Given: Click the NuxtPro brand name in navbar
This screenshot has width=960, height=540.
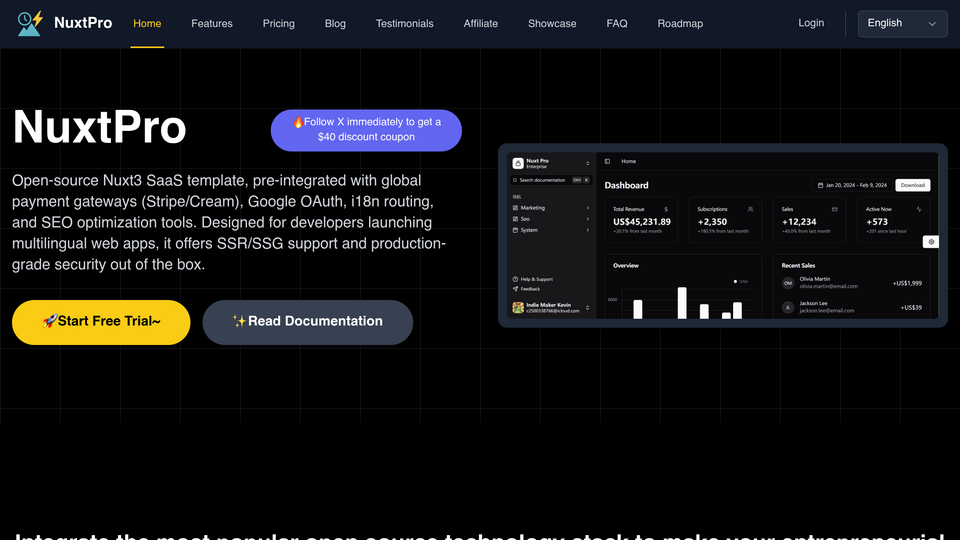Looking at the screenshot, I should pos(83,23).
